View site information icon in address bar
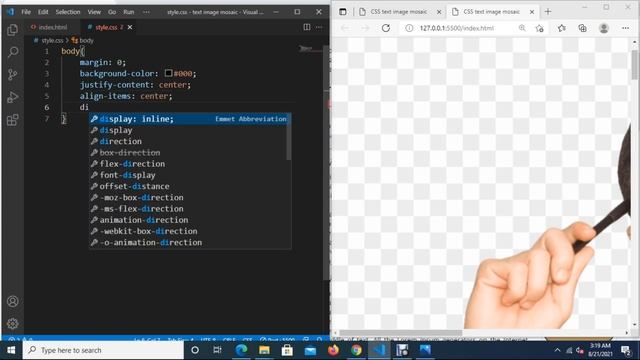Viewport: 640px width, 360px height. (x=409, y=28)
